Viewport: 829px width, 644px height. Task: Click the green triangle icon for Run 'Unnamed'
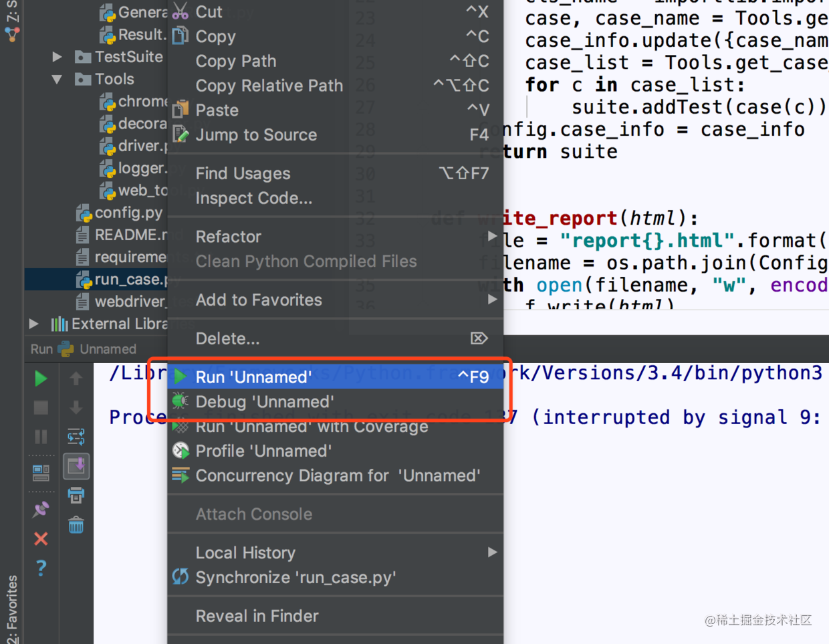(x=181, y=377)
